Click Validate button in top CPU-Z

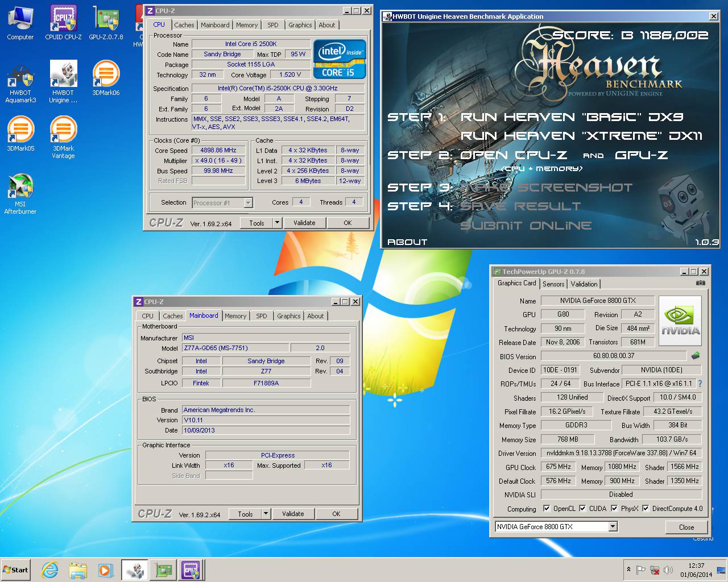[304, 223]
